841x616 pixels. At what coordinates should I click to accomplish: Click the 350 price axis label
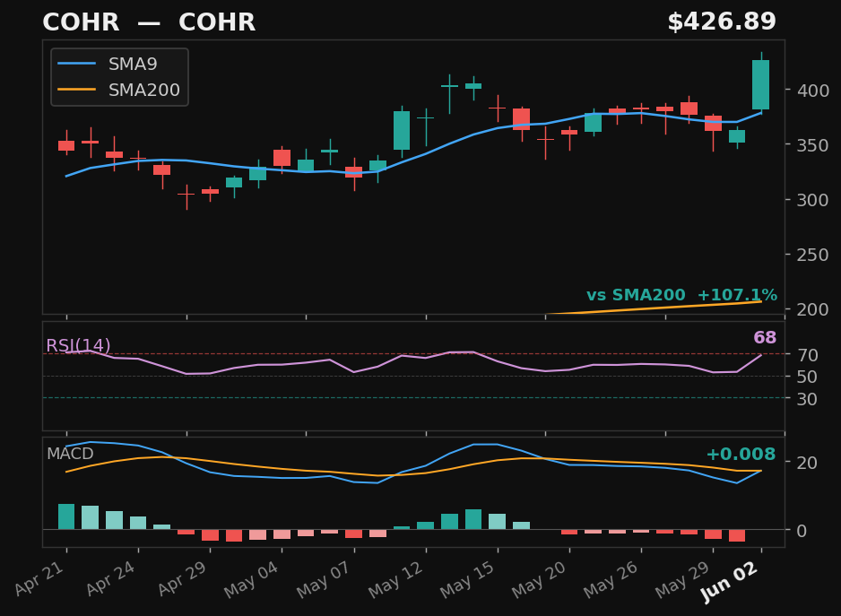coord(812,145)
